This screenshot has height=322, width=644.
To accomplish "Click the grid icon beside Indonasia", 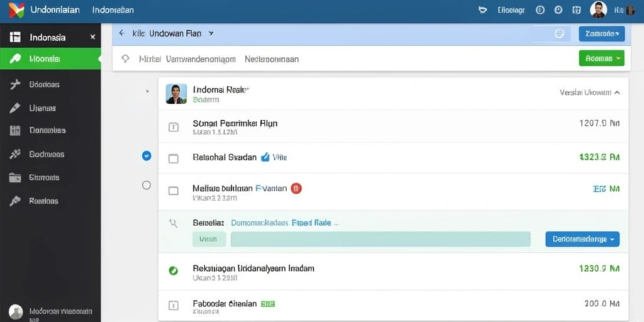I will point(15,37).
